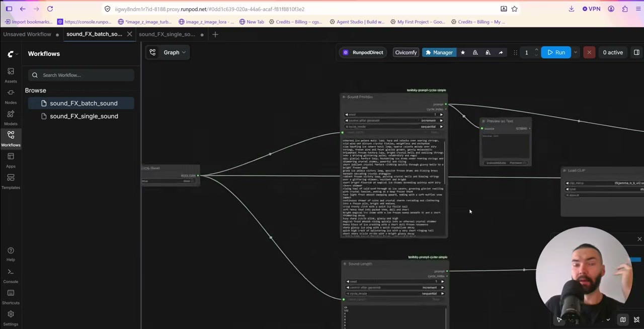This screenshot has width=644, height=329.
Task: Switch to the sound_FX_single_so... tab
Action: click(167, 34)
